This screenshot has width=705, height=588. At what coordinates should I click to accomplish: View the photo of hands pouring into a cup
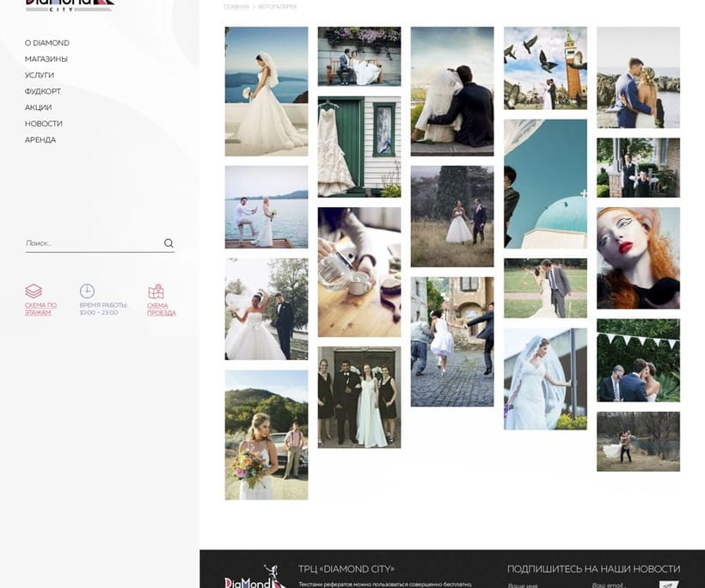pos(359,272)
